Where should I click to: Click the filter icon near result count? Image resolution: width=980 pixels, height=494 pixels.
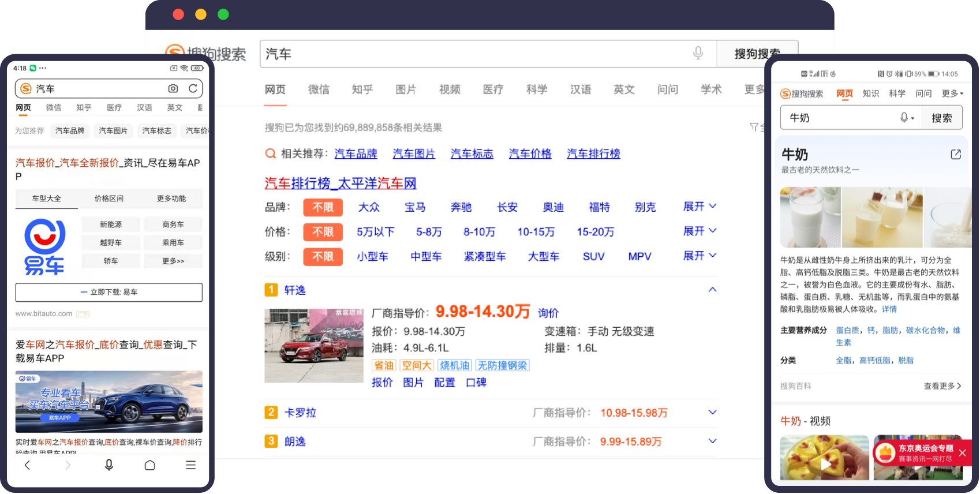click(754, 127)
